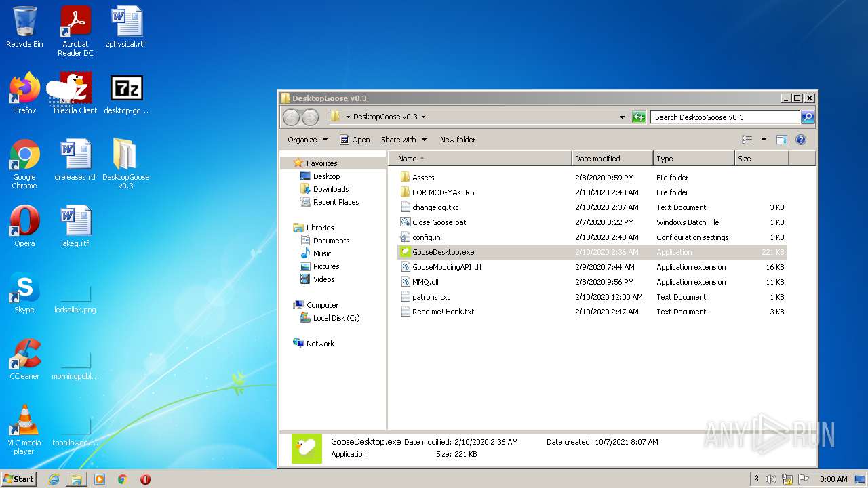Open Acrobat Reader DC desktop shortcut
The image size is (868, 488).
coord(75,31)
